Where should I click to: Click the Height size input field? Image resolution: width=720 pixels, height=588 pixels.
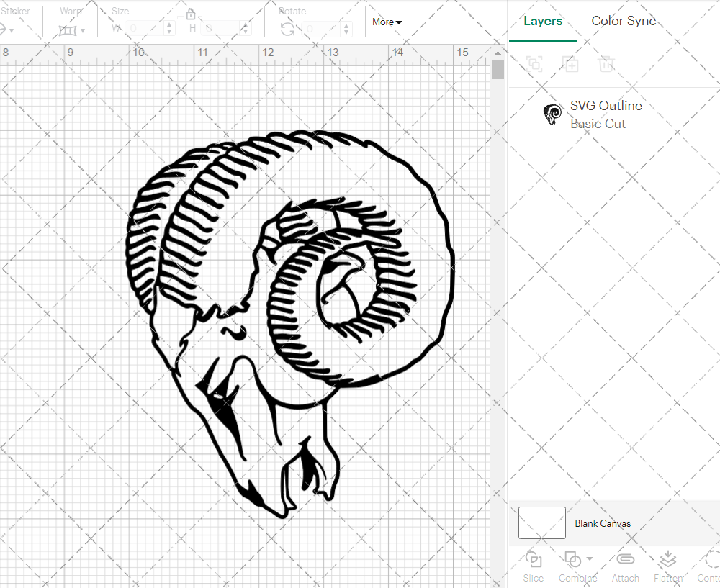(221, 29)
